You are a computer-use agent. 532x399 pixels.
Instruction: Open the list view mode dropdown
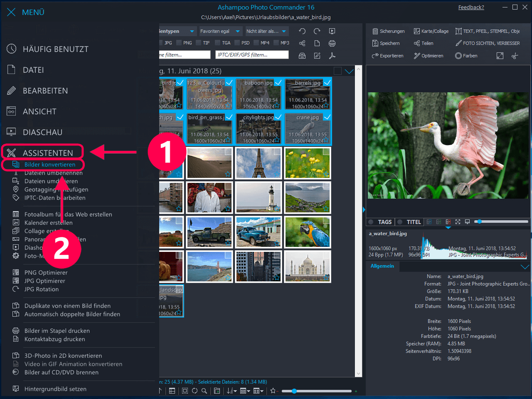click(x=245, y=391)
